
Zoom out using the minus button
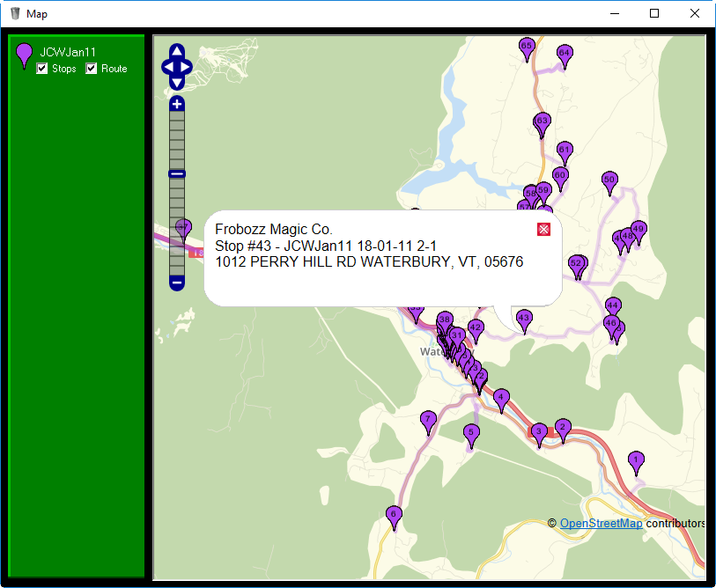coord(177,283)
